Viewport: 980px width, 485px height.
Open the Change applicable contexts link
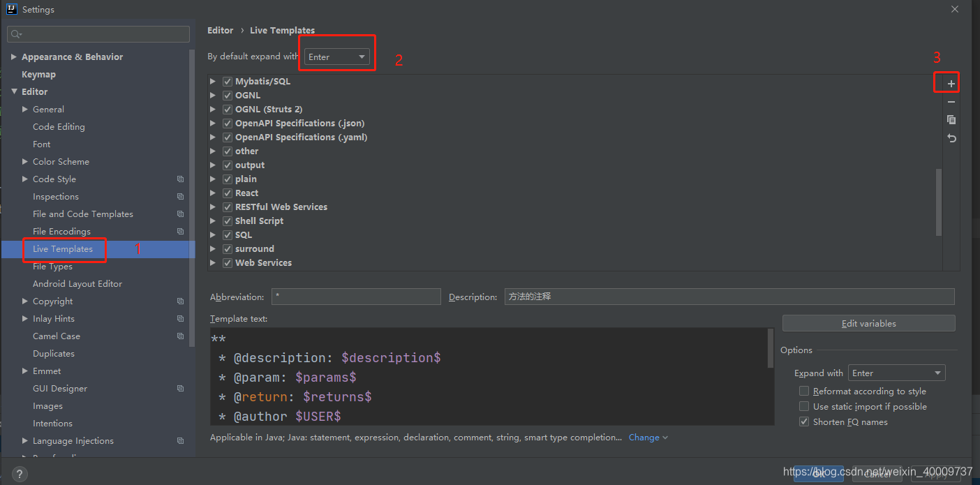[x=648, y=438]
